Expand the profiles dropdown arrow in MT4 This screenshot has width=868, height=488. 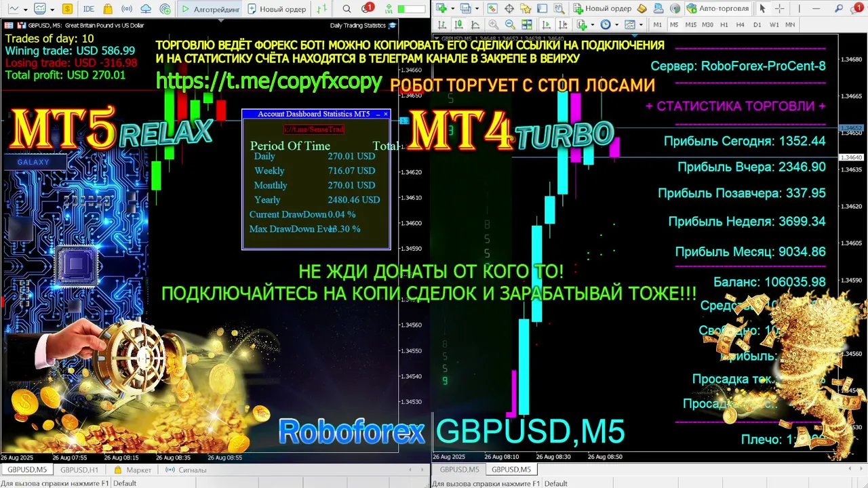477,9
